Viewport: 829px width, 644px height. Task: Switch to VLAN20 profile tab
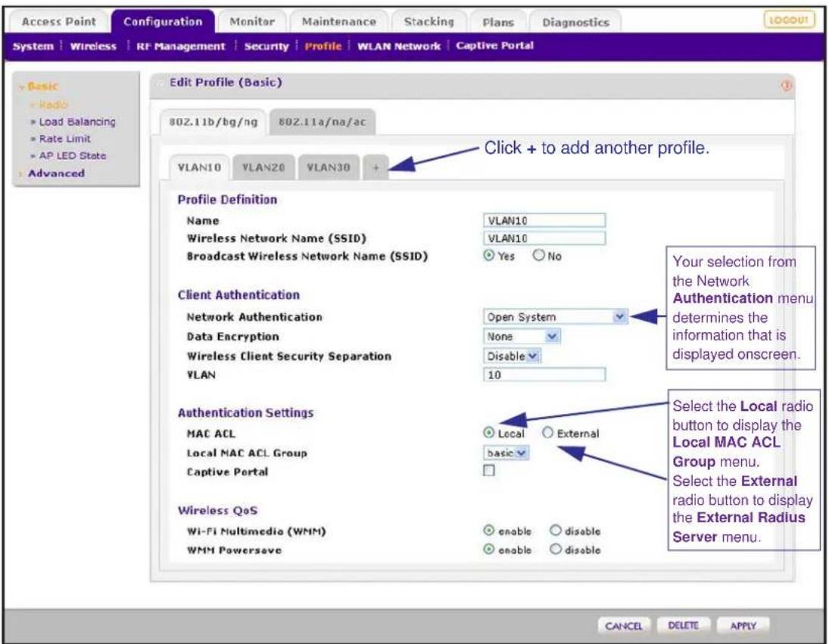[x=263, y=167]
